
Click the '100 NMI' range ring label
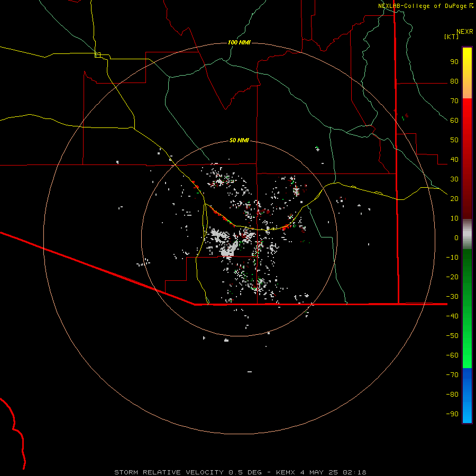[239, 42]
